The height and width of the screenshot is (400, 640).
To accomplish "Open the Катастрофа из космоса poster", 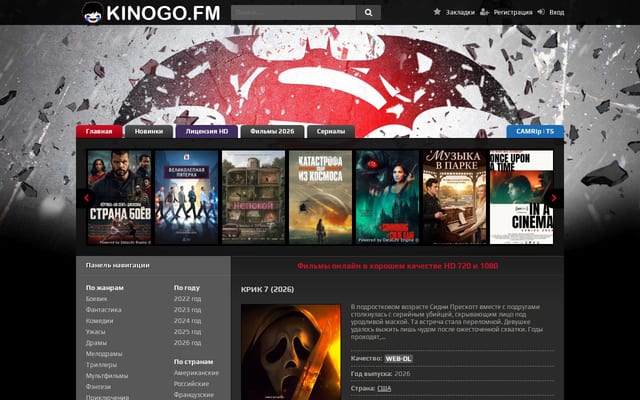I will tap(320, 197).
